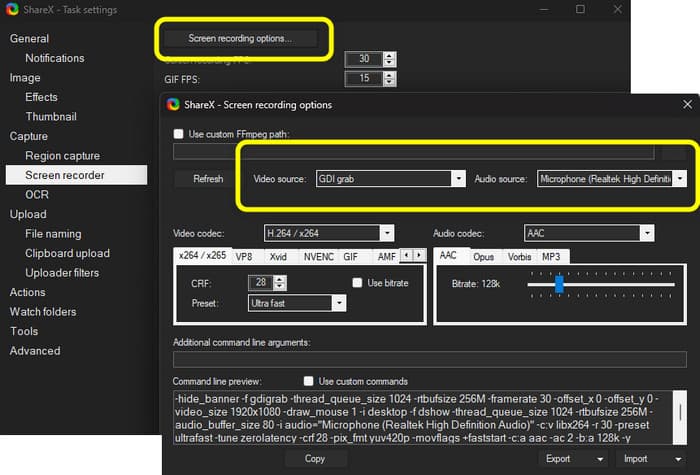Select Image in the settings sidebar
The image size is (700, 475).
pyautogui.click(x=25, y=78)
